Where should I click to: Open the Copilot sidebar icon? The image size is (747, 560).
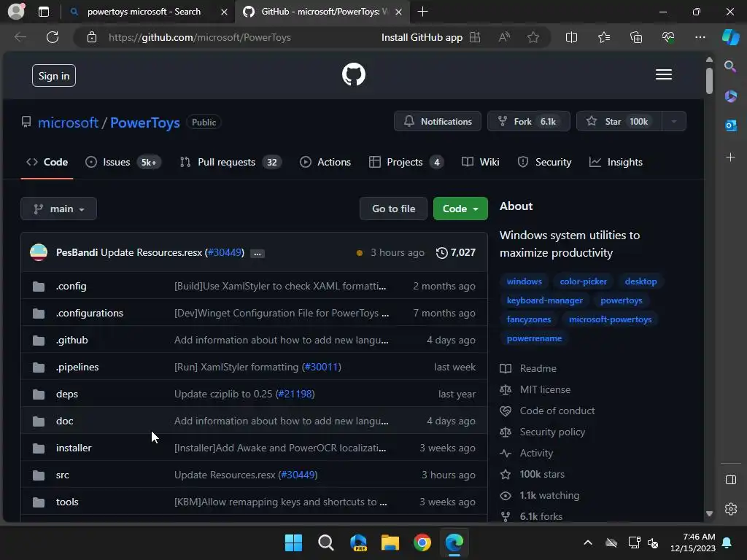[730, 37]
